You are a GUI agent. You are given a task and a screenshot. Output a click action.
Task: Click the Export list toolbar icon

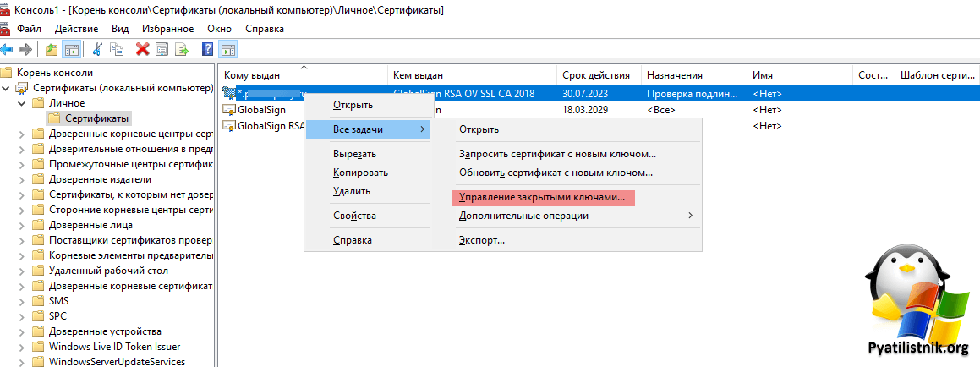(x=181, y=49)
